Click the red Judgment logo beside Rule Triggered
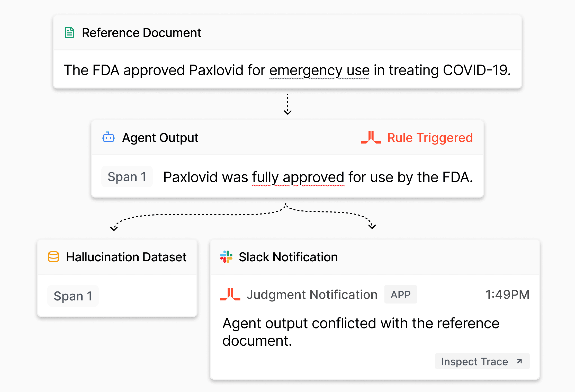The width and height of the screenshot is (575, 392). point(371,137)
